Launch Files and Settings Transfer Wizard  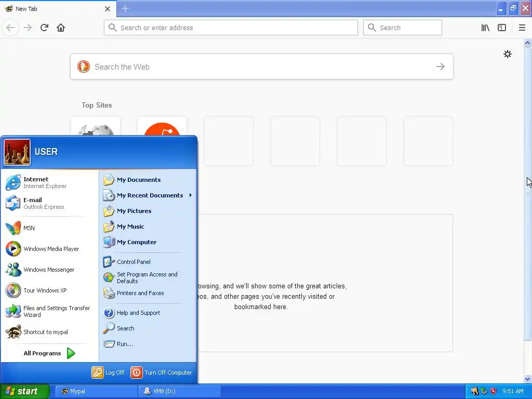49,311
